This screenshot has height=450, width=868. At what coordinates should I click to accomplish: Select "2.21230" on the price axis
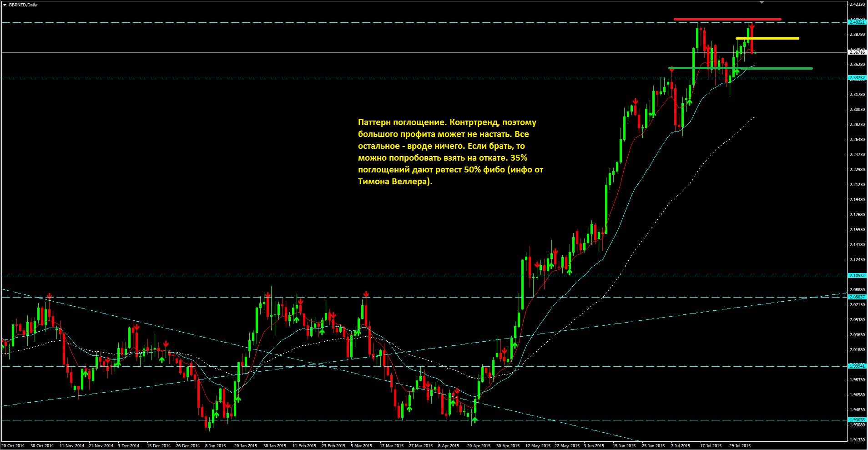point(857,185)
